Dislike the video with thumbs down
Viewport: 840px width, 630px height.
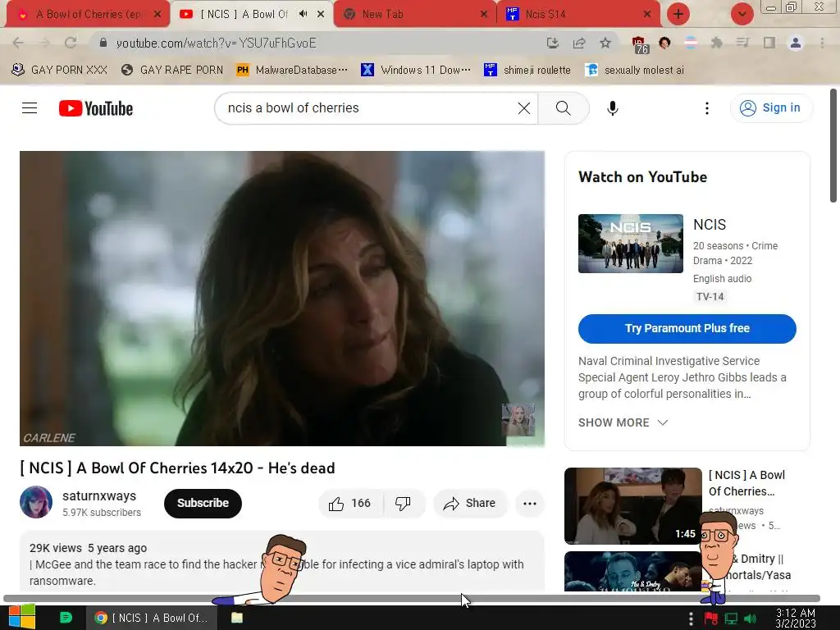pyautogui.click(x=403, y=504)
